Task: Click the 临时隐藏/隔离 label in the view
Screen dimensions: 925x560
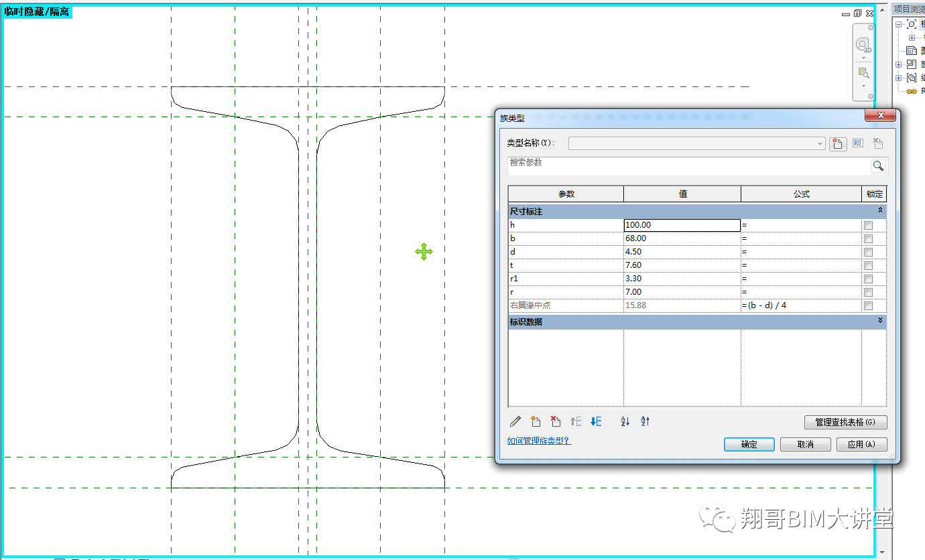Action: click(37, 12)
